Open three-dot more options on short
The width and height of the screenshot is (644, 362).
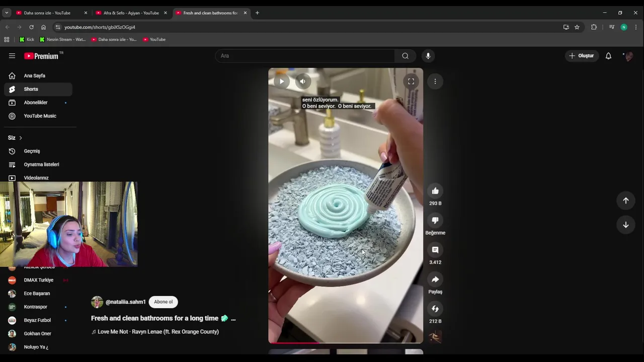point(435,81)
